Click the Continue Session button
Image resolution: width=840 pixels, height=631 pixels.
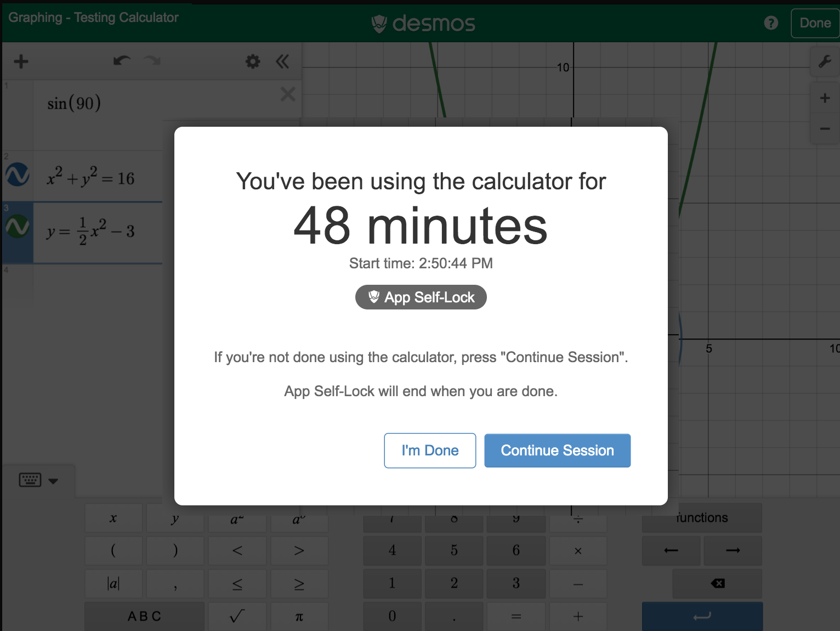pyautogui.click(x=557, y=450)
